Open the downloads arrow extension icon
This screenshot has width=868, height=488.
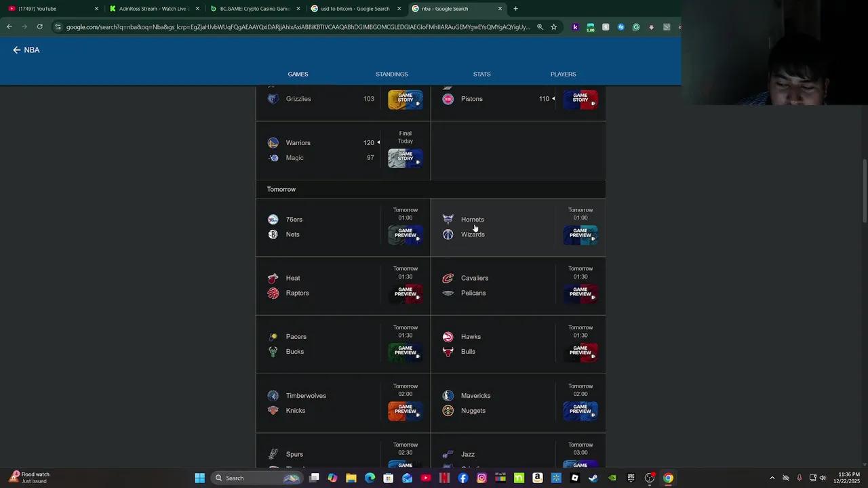pyautogui.click(x=651, y=27)
